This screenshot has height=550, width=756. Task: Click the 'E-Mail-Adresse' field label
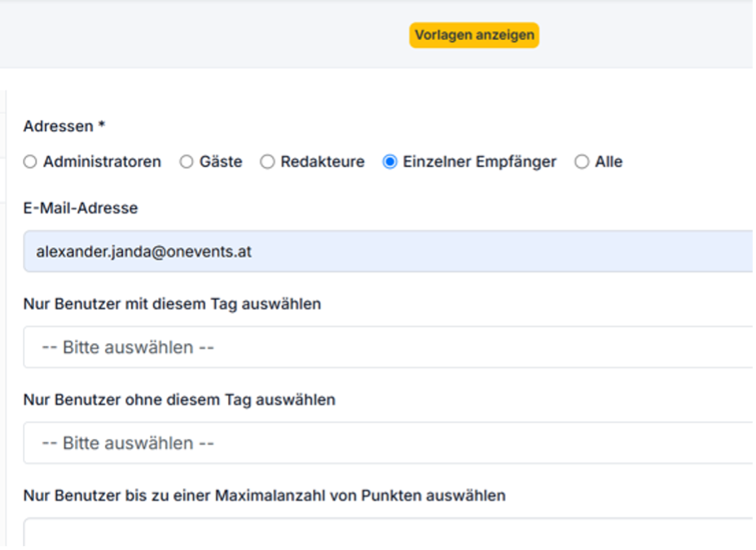coord(80,208)
